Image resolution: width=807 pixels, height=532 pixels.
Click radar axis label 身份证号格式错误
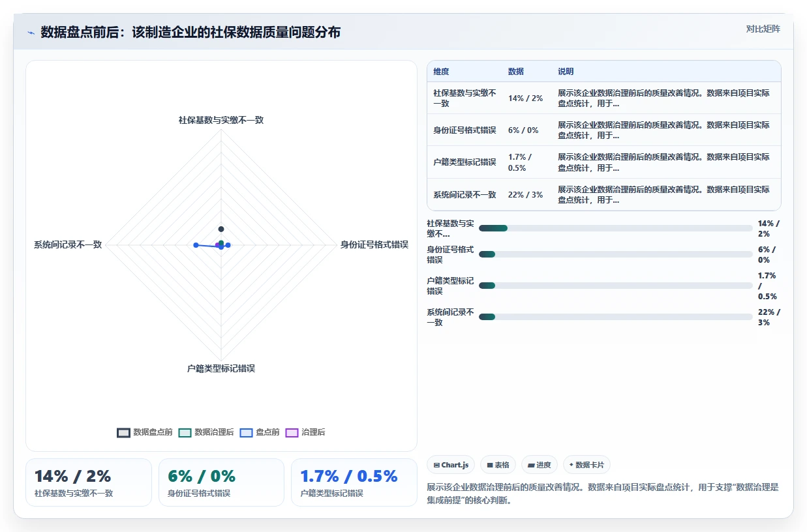pyautogui.click(x=374, y=244)
